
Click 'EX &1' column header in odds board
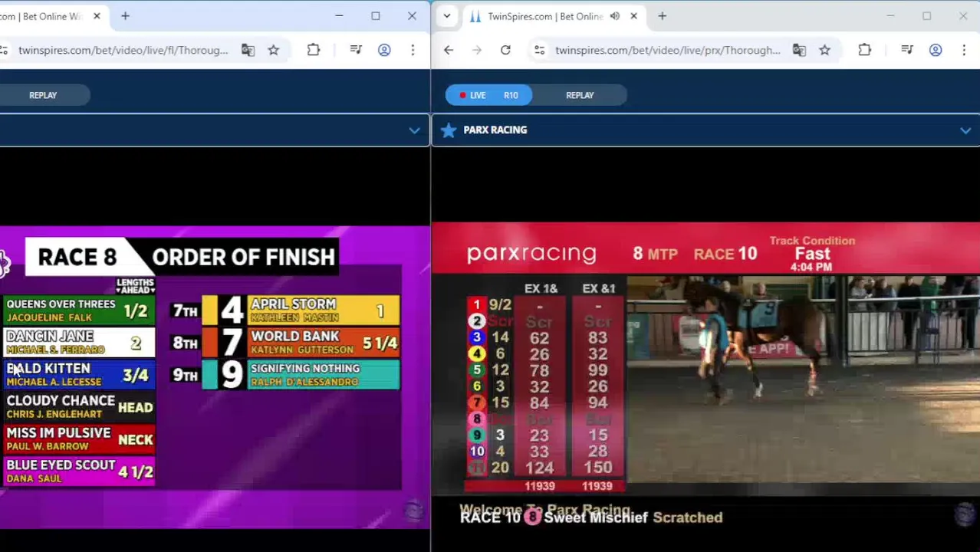598,289
